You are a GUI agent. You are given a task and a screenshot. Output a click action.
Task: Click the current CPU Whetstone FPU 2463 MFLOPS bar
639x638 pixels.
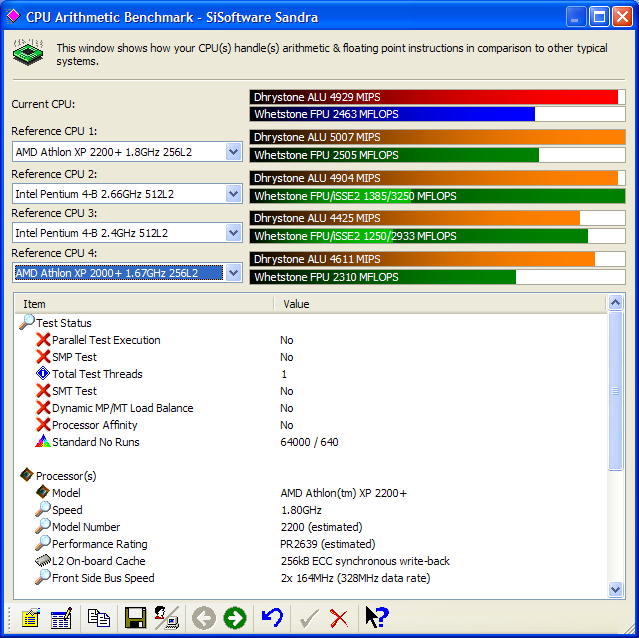(x=437, y=114)
